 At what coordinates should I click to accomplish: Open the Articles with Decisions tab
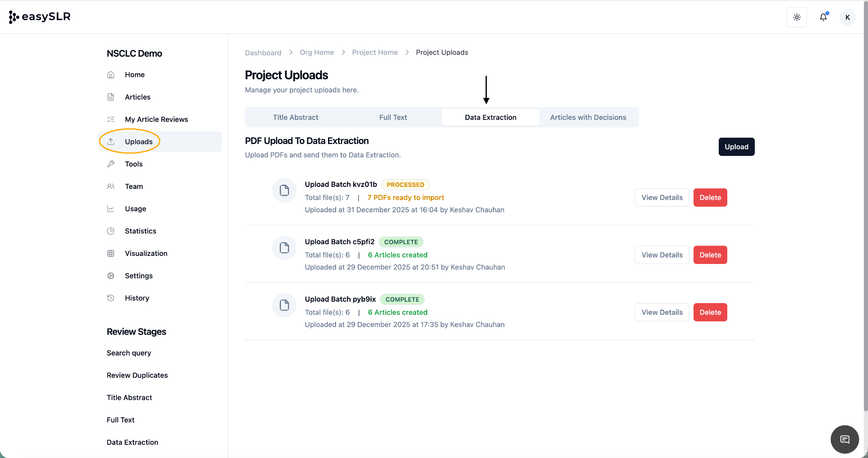point(588,117)
